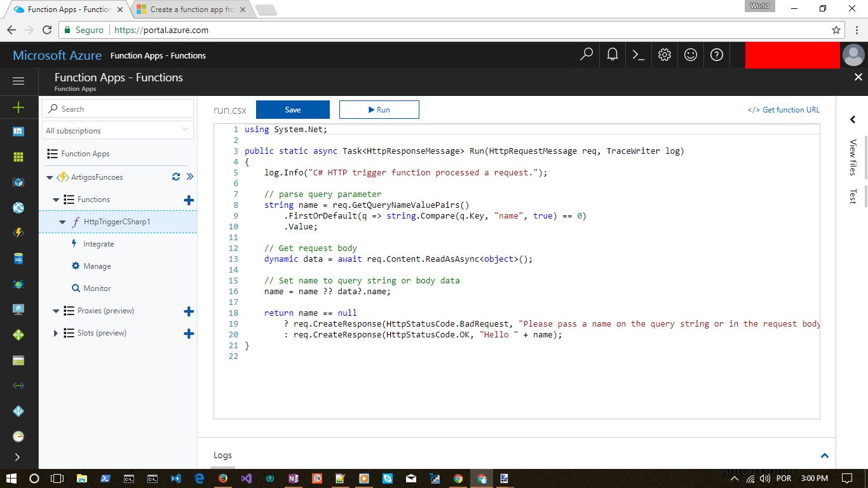Collapse the ArtigosFuncoes tree node
The width and height of the screenshot is (868, 488).
point(50,177)
